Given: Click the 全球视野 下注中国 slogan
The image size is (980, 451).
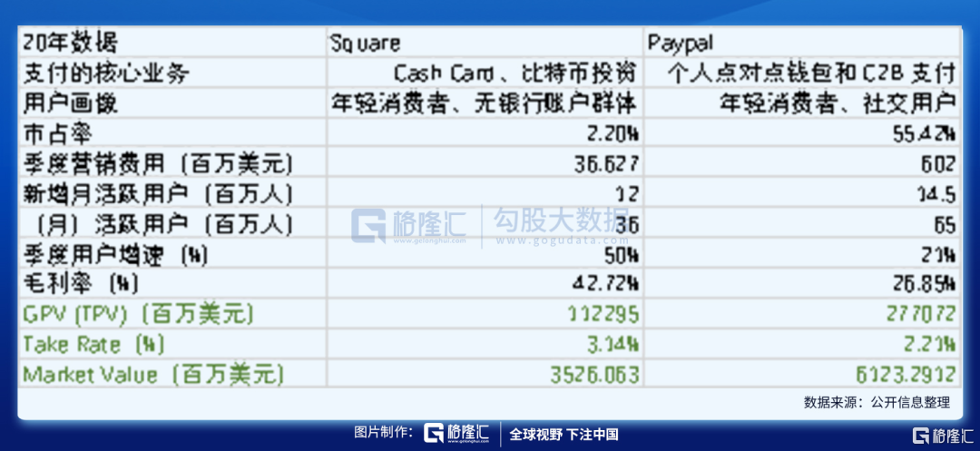Looking at the screenshot, I should pyautogui.click(x=563, y=435).
